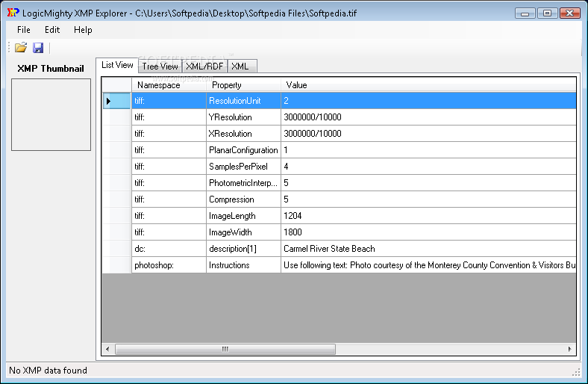588x384 pixels.
Task: Click the horizontal scrollbar right arrow
Action: pyautogui.click(x=569, y=349)
